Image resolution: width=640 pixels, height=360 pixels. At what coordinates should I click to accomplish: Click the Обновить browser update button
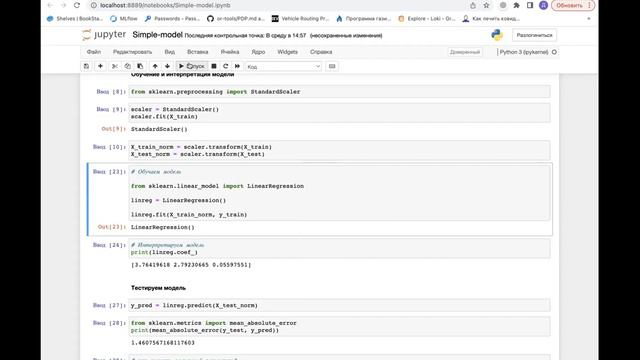[x=573, y=5]
